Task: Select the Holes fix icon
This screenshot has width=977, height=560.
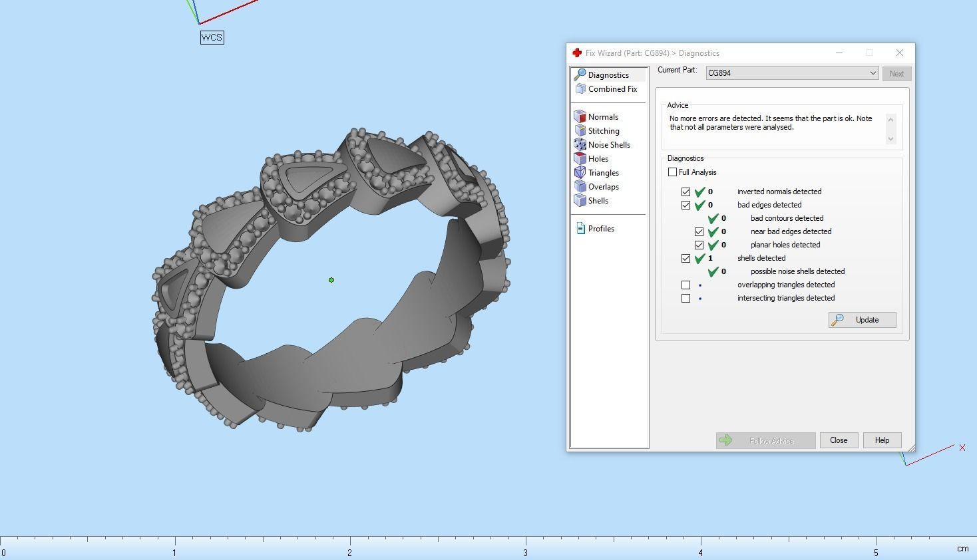Action: coord(580,159)
